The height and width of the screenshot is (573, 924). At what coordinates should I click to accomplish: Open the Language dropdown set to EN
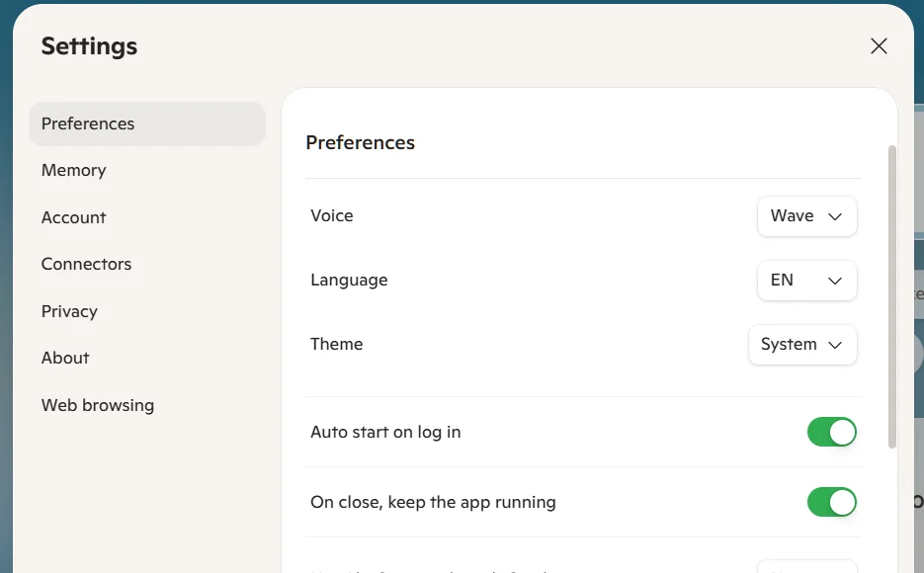coord(806,281)
